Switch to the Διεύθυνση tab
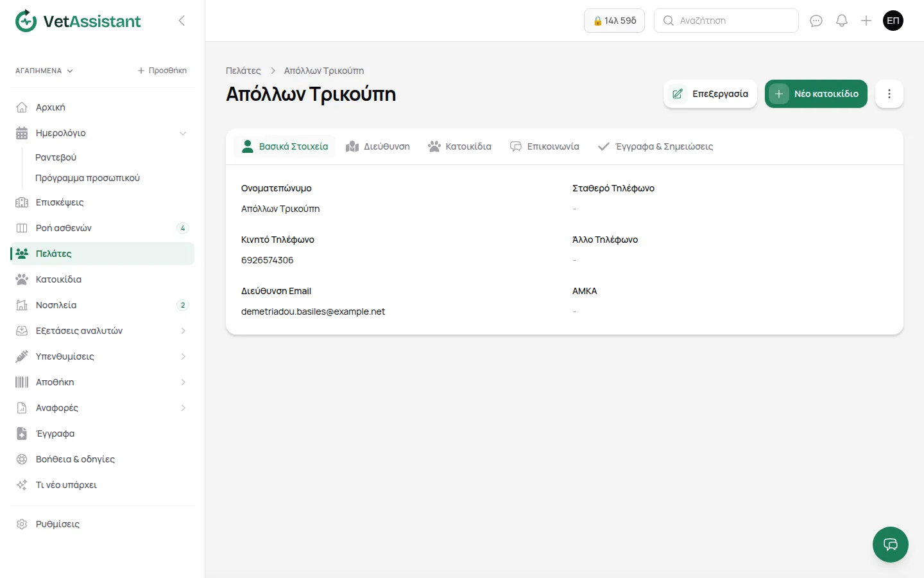This screenshot has width=924, height=578. 377,146
